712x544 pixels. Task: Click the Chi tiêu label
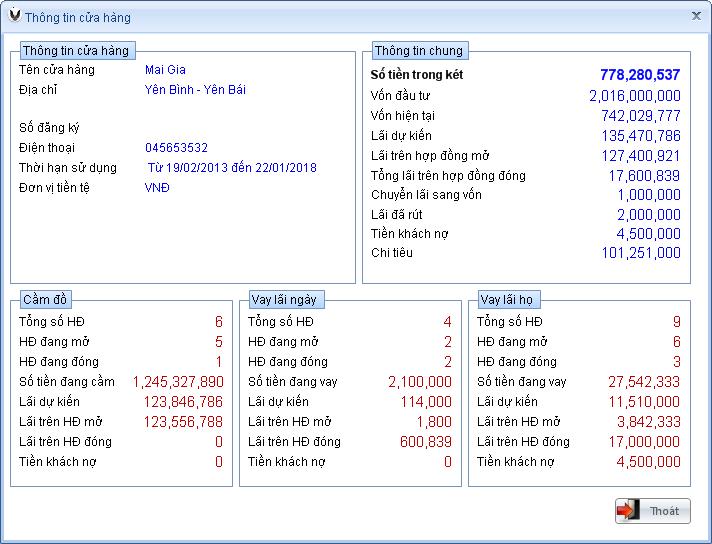point(391,252)
